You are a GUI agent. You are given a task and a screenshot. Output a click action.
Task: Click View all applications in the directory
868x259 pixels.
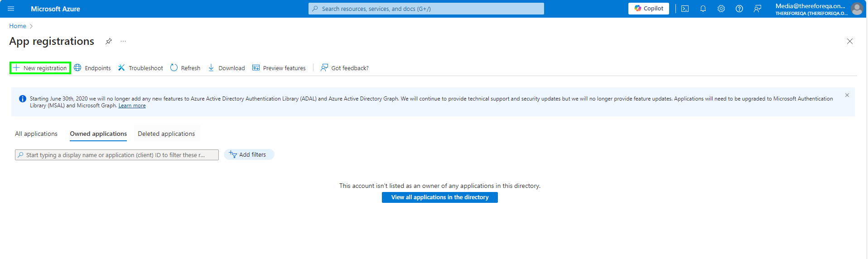tap(440, 197)
